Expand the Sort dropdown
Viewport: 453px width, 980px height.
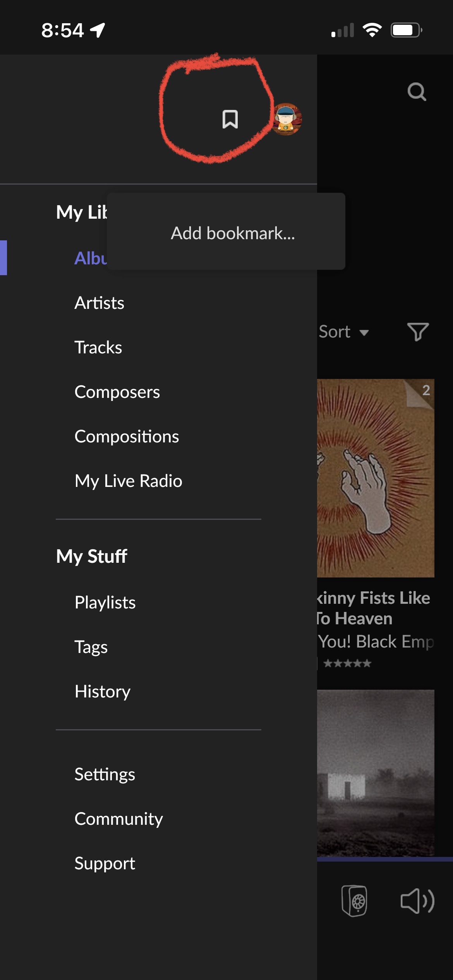343,332
